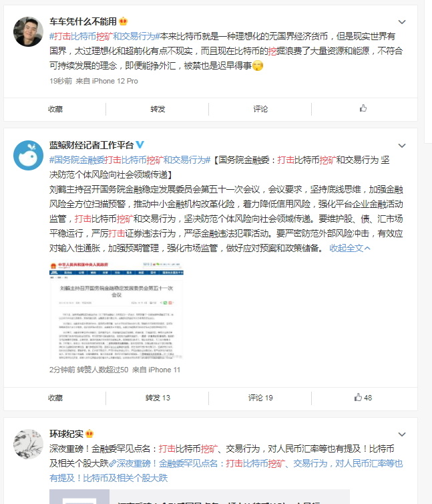The height and width of the screenshot is (504, 432).
Task: Open 评论 19 comments
Action: [260, 398]
